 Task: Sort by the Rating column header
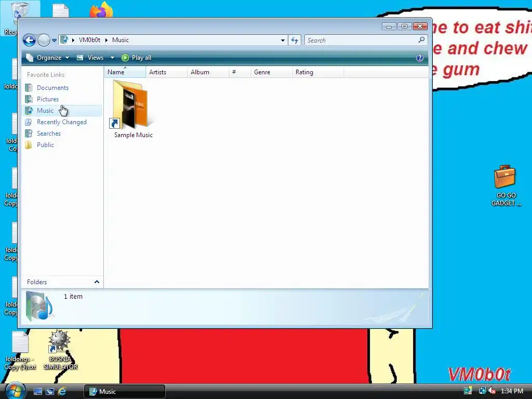(318, 72)
